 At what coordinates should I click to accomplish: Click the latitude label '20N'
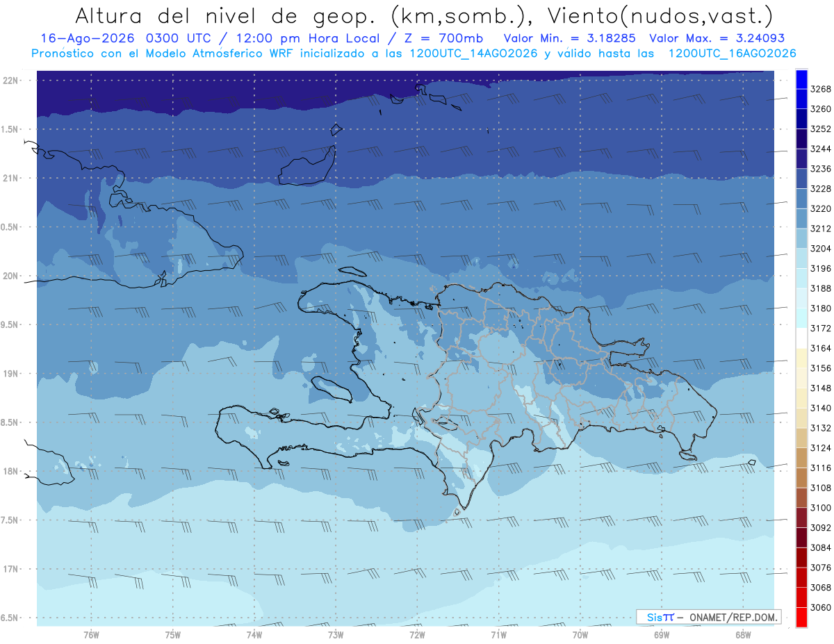tap(12, 276)
